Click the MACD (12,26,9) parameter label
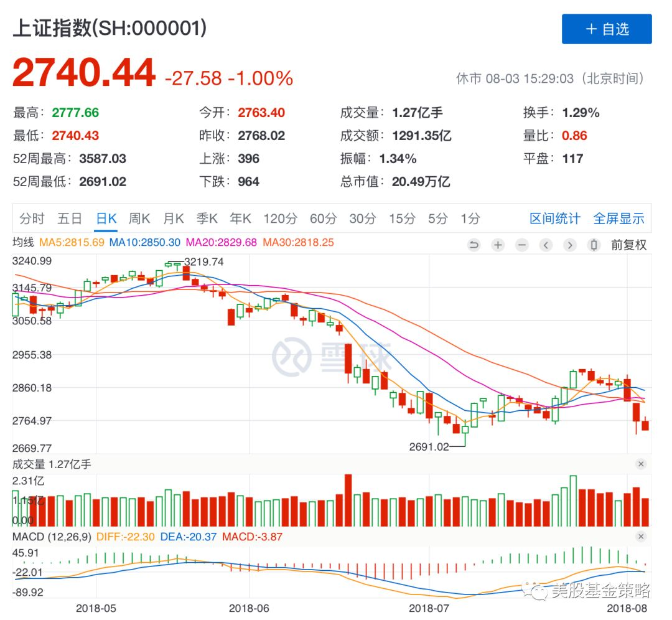Screen dimensions: 672x620 52,537
